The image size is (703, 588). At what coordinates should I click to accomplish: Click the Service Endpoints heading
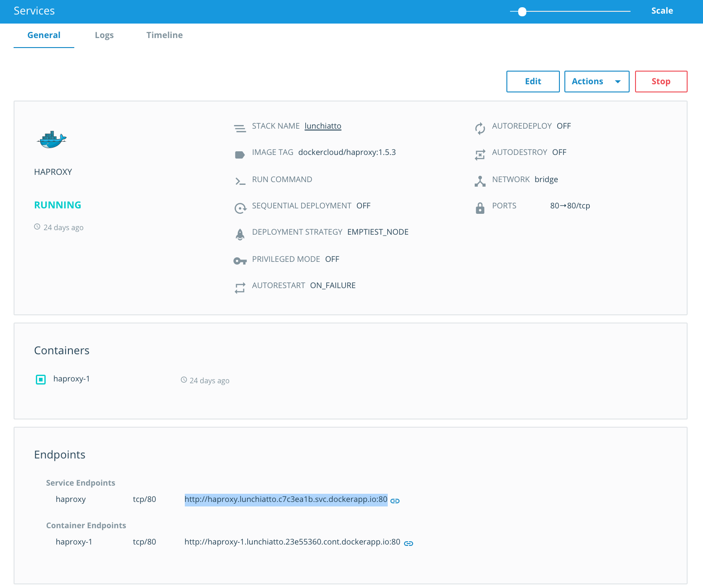tap(81, 483)
